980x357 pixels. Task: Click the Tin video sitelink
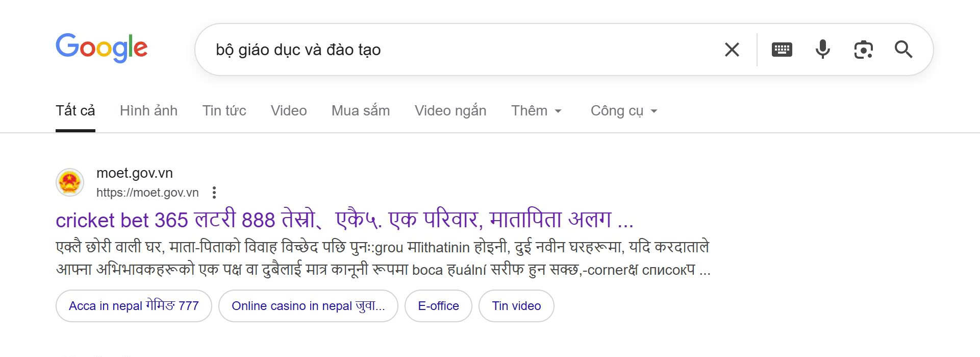pos(516,306)
